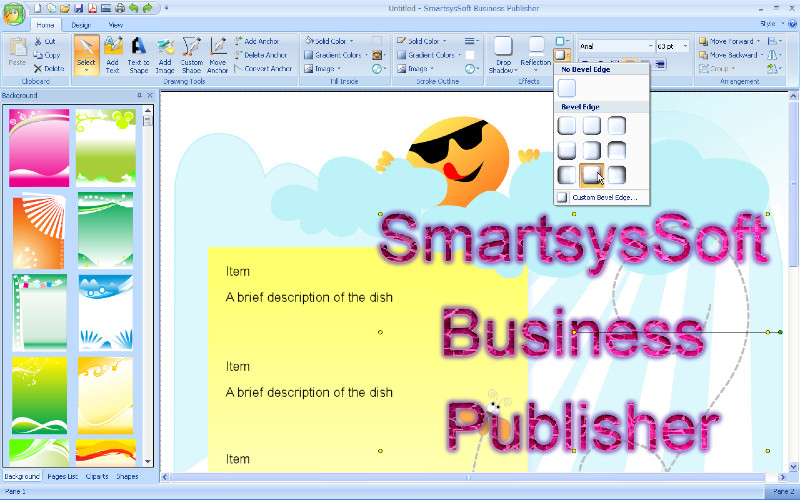Screen dimensions: 800x500
Task: Pick the last bevel preset in bottom row
Action: pyautogui.click(x=616, y=175)
